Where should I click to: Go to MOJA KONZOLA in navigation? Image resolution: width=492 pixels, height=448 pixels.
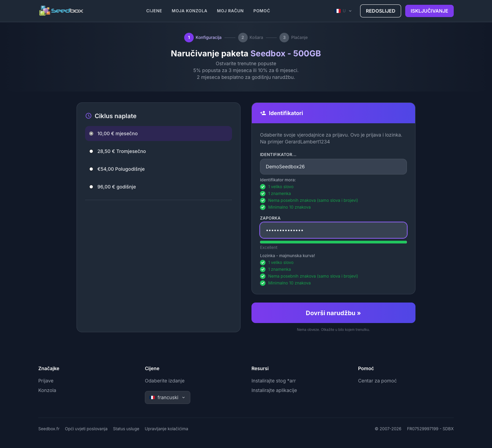tap(190, 11)
